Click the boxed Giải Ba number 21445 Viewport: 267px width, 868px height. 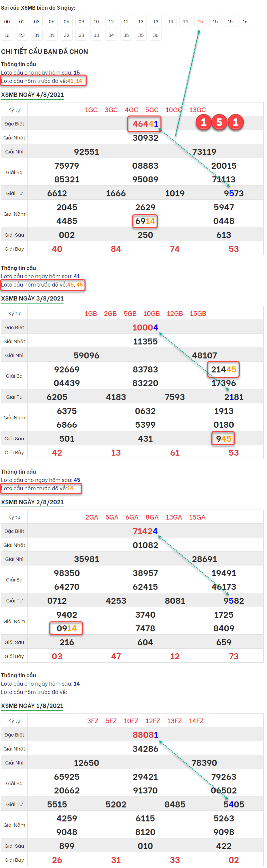(x=223, y=369)
